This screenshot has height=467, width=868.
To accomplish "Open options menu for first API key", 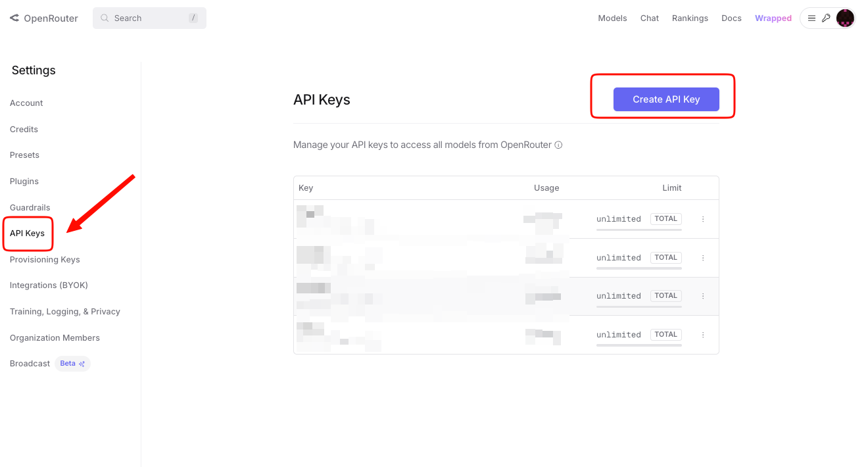I will 703,219.
